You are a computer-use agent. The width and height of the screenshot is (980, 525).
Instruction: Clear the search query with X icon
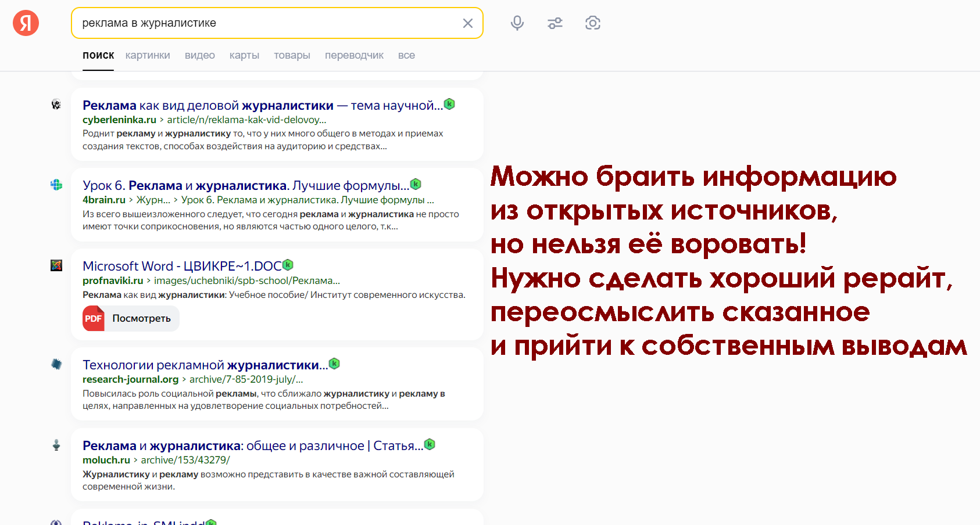pos(467,23)
